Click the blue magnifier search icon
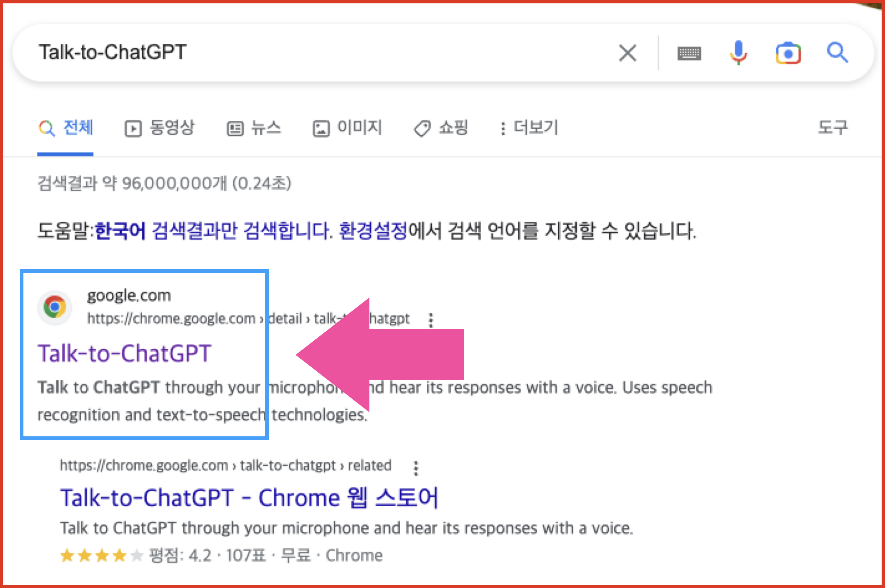 click(x=837, y=52)
